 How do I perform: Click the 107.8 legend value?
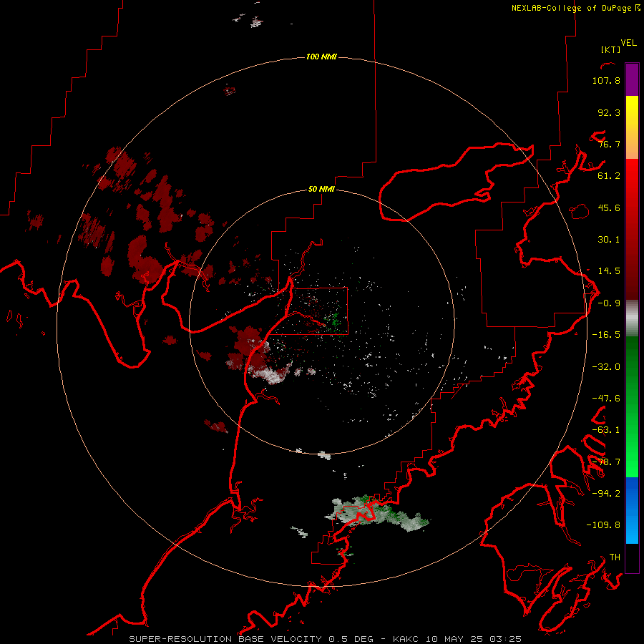(x=606, y=81)
